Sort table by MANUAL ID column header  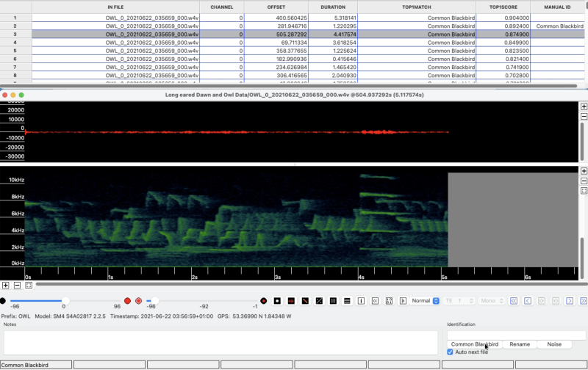click(x=557, y=7)
